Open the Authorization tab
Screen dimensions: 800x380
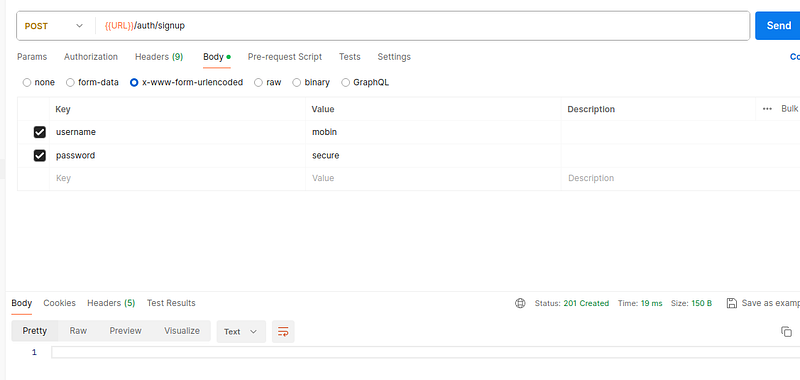(x=91, y=57)
